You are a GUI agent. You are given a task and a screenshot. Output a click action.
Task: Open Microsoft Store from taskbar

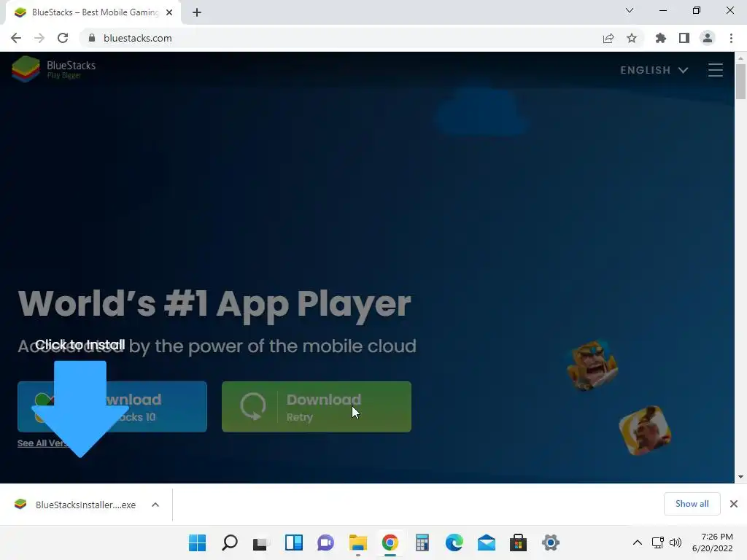click(519, 542)
